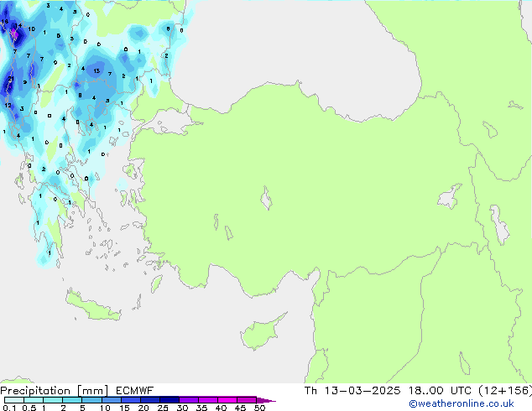Select the 30–35 mm purple legend box
The image size is (532, 411).
click(189, 400)
